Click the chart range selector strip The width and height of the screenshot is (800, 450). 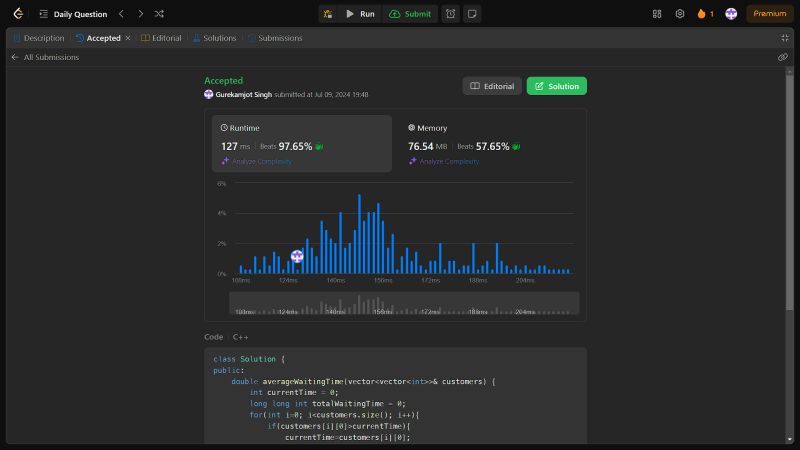[404, 303]
